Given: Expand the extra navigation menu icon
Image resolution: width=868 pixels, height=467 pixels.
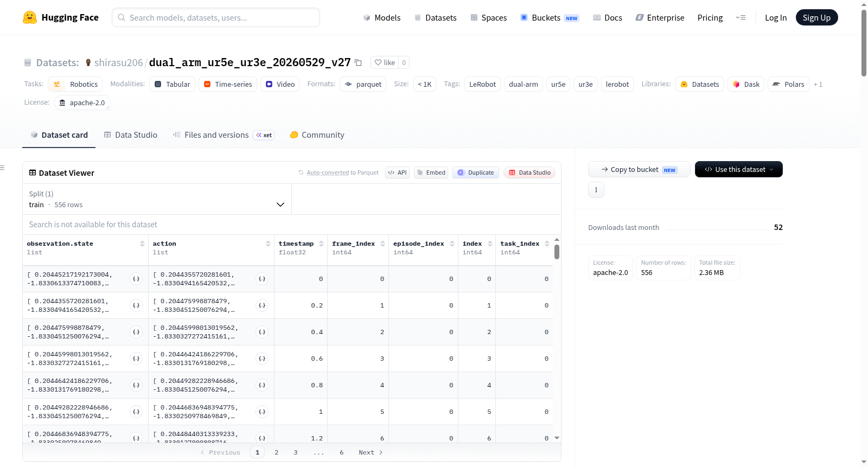Looking at the screenshot, I should click(741, 17).
